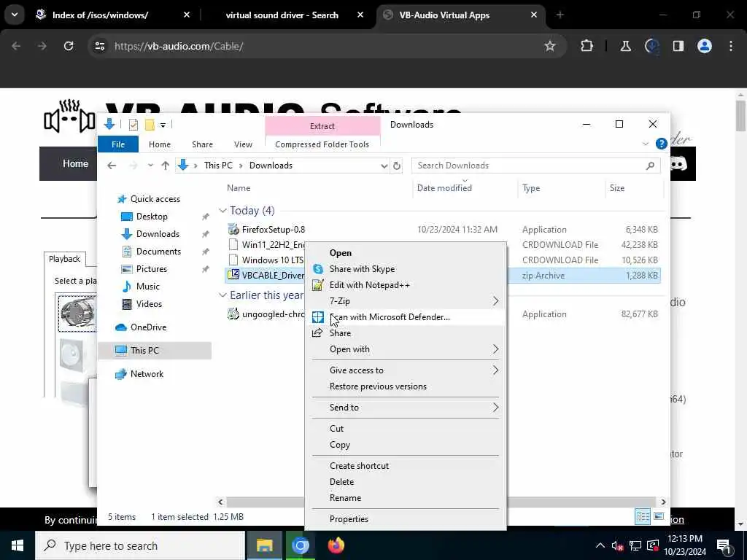Click muted volume icon in system tray
The width and height of the screenshot is (747, 560).
(617, 545)
